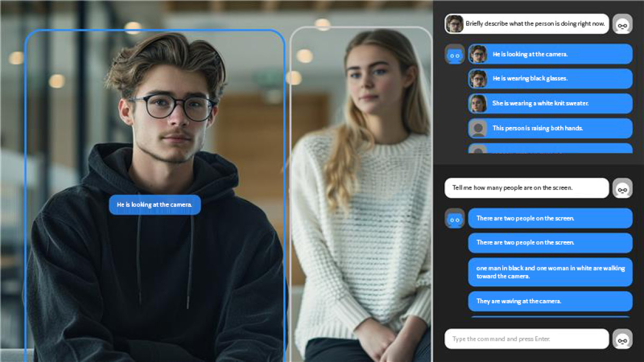Click the thumbnail inside the describe prompt bubble
The image size is (644, 362).
tap(454, 24)
